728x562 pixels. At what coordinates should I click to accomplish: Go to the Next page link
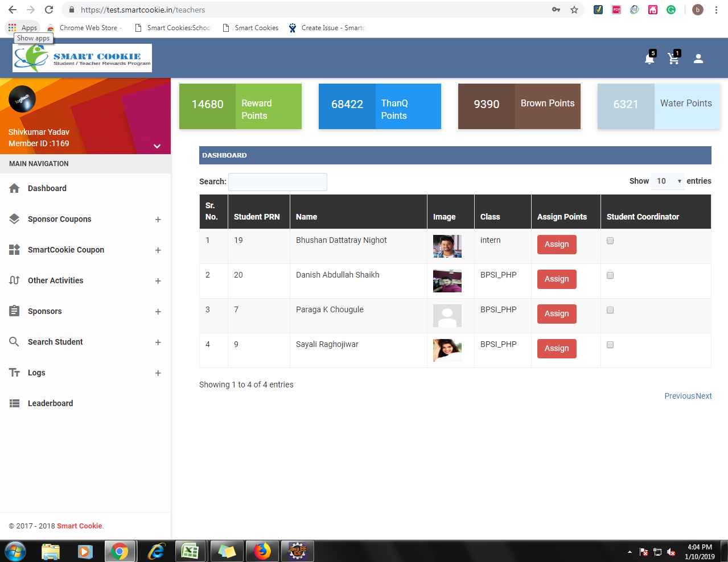click(704, 396)
